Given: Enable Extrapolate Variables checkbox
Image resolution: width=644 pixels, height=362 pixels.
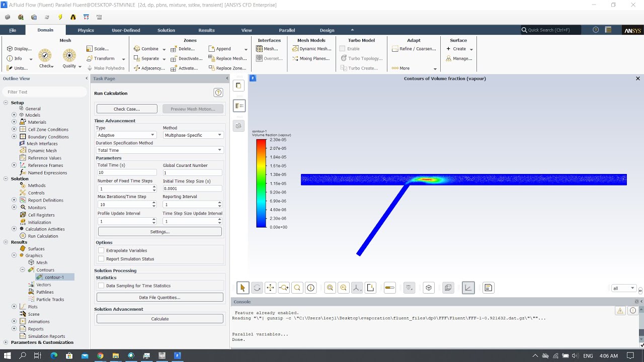Looking at the screenshot, I should (x=101, y=250).
